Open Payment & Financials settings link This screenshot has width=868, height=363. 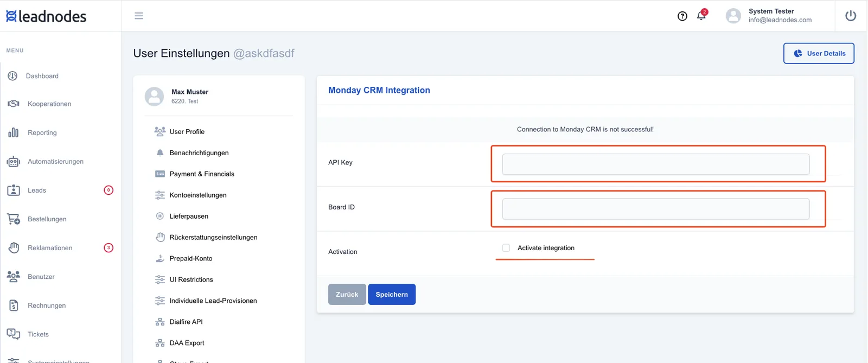click(202, 174)
